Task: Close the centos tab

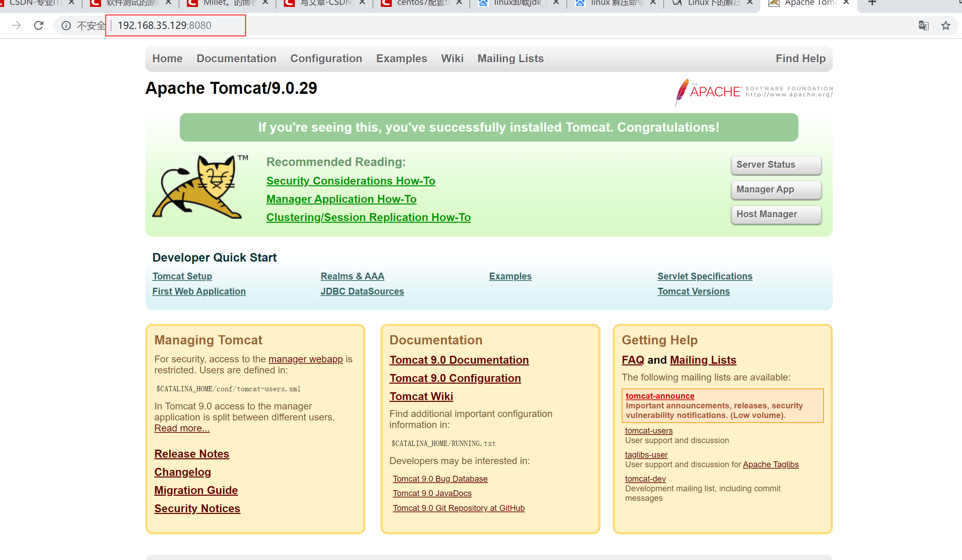Action: (x=459, y=3)
